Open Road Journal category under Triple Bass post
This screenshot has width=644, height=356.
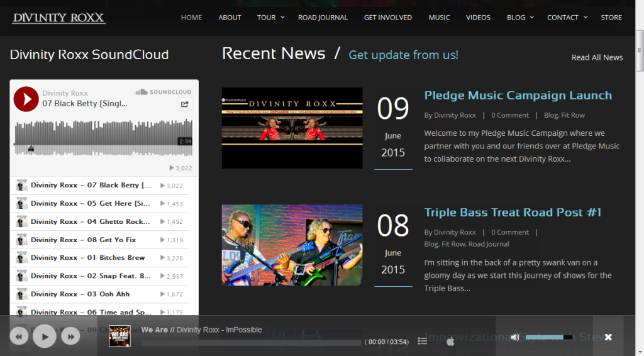(x=489, y=244)
